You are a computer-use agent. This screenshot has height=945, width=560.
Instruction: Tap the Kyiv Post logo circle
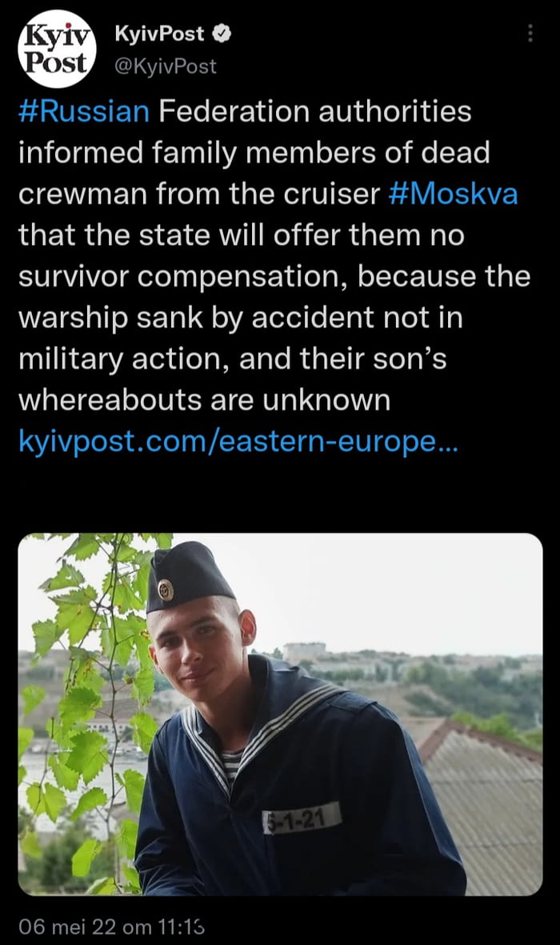click(x=58, y=50)
